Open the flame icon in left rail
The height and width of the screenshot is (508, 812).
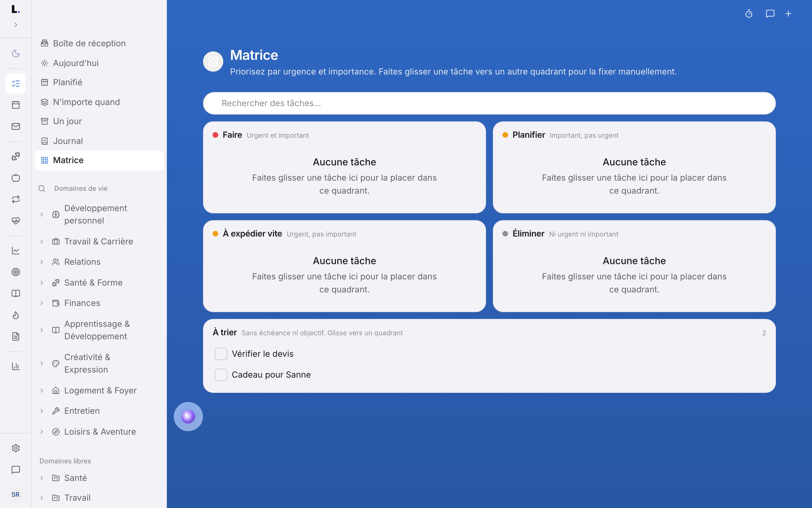coord(16,315)
